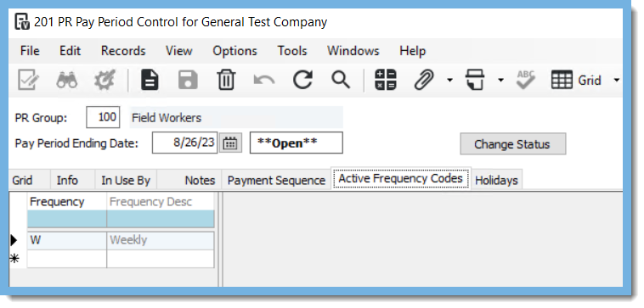Click the Frequency Desc column header
The width and height of the screenshot is (644, 308).
pyautogui.click(x=161, y=202)
